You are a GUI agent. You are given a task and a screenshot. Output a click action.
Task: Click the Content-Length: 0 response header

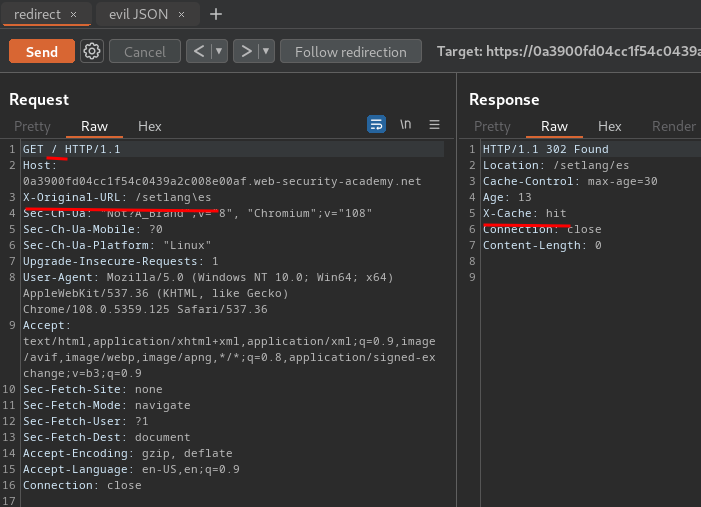coord(542,245)
